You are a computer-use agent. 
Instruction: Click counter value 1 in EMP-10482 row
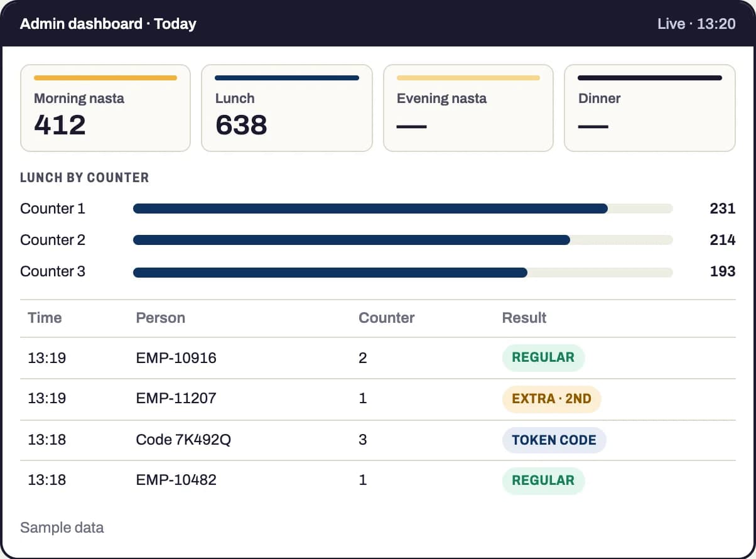click(x=363, y=480)
